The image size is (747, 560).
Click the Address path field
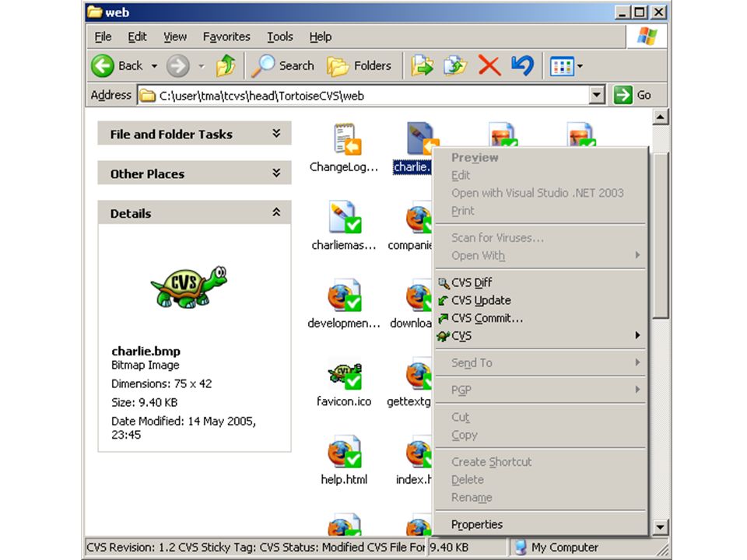364,95
